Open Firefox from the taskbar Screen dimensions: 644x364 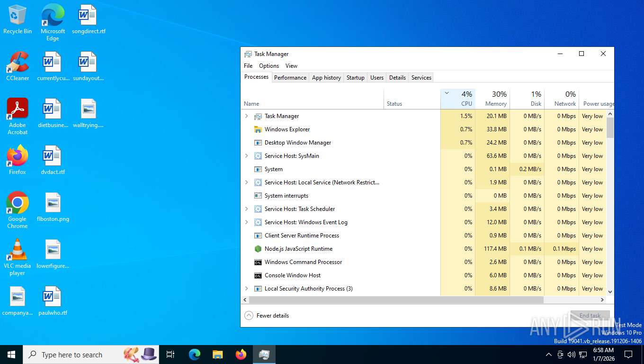click(x=241, y=355)
